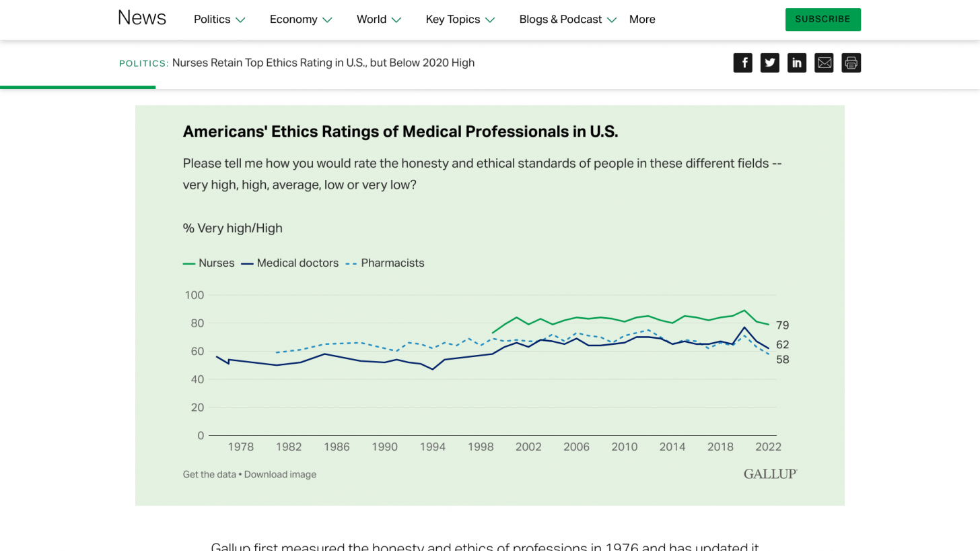Viewport: 980px width, 551px height.
Task: Share article on Facebook
Action: (743, 63)
